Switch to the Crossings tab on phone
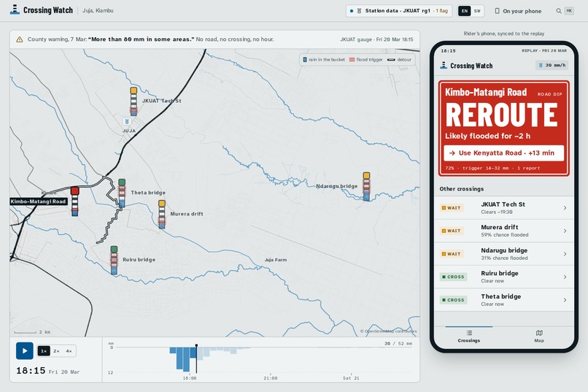Image resolution: width=588 pixels, height=392 pixels. coord(469,336)
